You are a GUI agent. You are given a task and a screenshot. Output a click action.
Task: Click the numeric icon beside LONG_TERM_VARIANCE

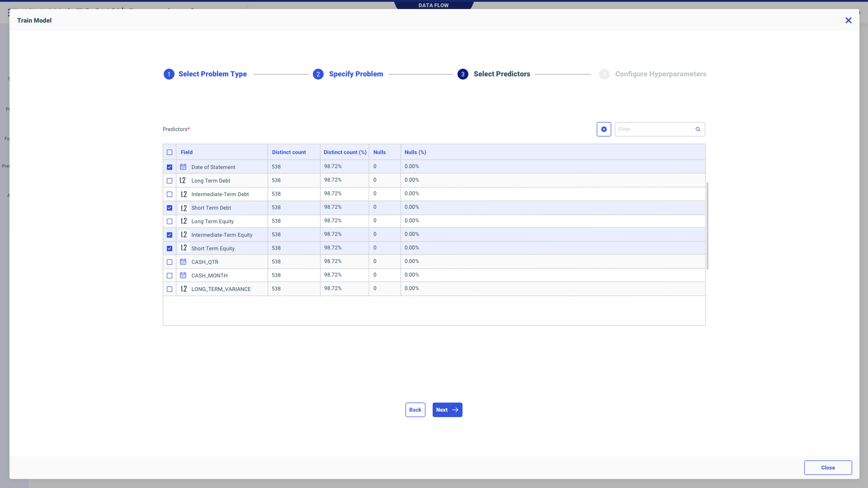coord(184,289)
